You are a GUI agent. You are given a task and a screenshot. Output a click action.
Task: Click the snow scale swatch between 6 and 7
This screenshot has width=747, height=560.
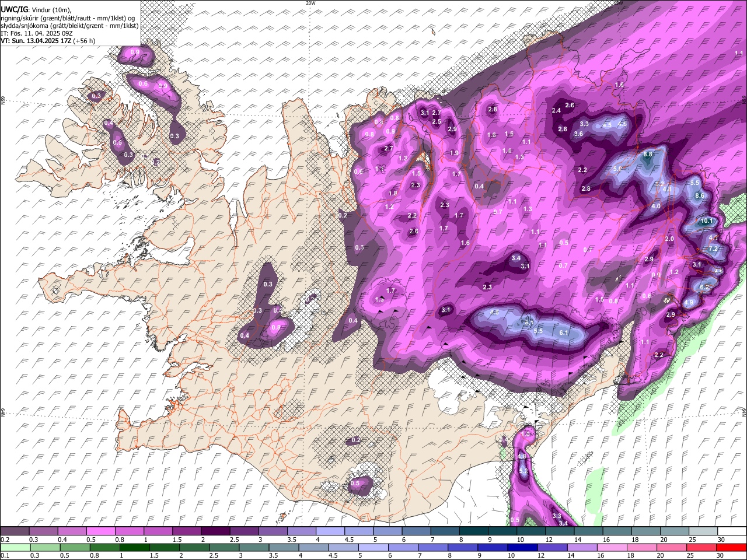[416, 531]
